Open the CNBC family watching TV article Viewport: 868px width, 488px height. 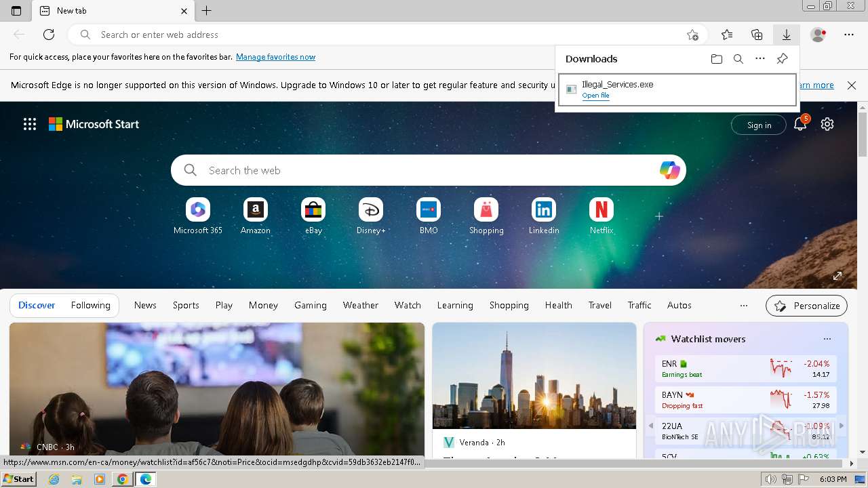[x=217, y=389]
